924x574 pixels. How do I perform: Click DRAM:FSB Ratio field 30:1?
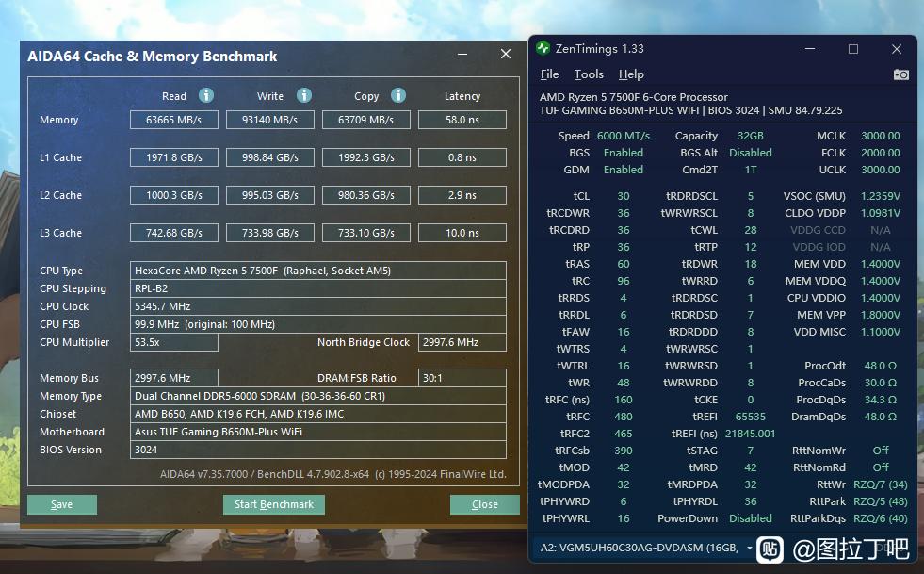[462, 378]
